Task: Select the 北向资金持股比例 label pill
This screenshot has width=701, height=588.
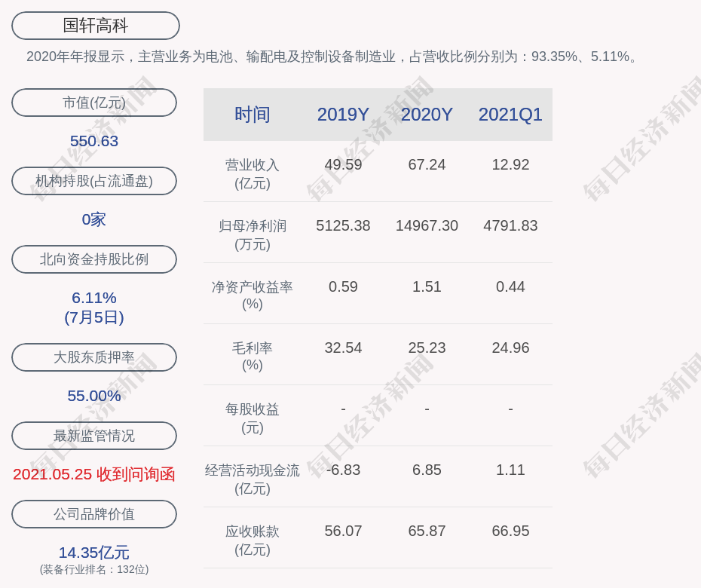Action: point(94,259)
